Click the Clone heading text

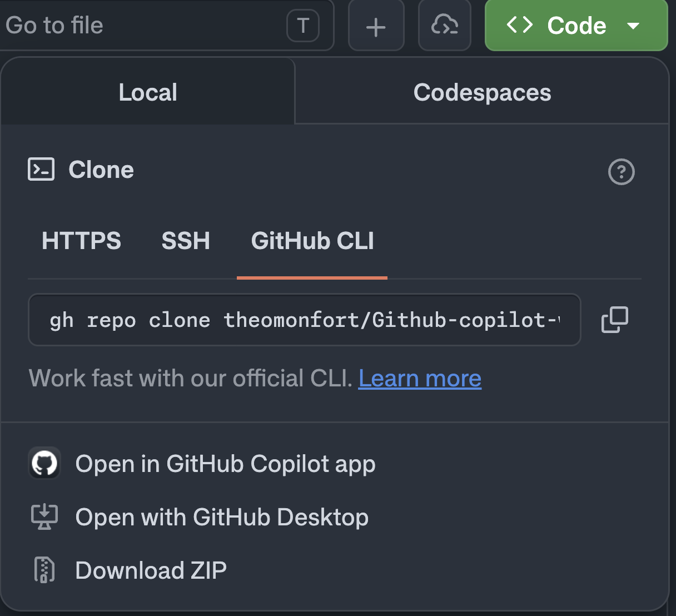pyautogui.click(x=101, y=170)
